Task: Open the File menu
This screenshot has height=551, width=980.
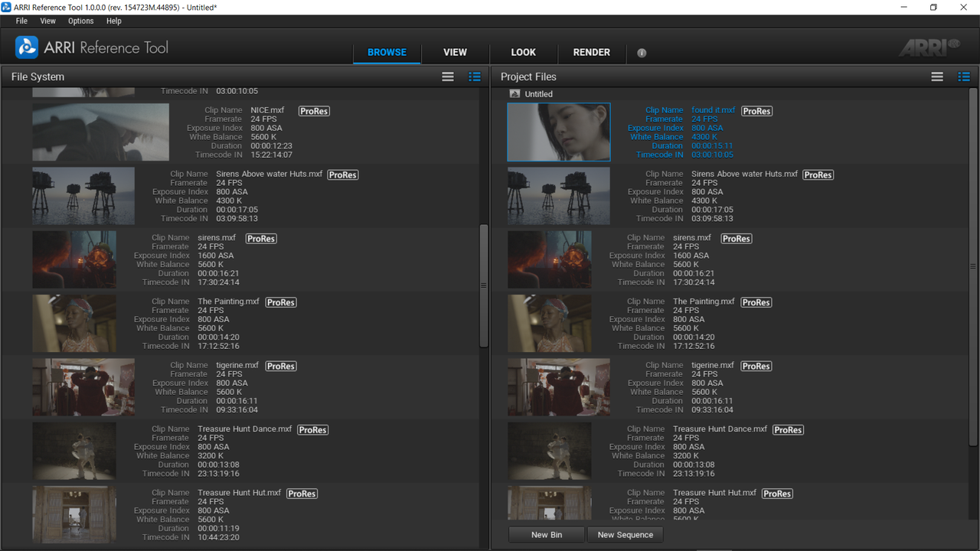Action: (x=21, y=21)
